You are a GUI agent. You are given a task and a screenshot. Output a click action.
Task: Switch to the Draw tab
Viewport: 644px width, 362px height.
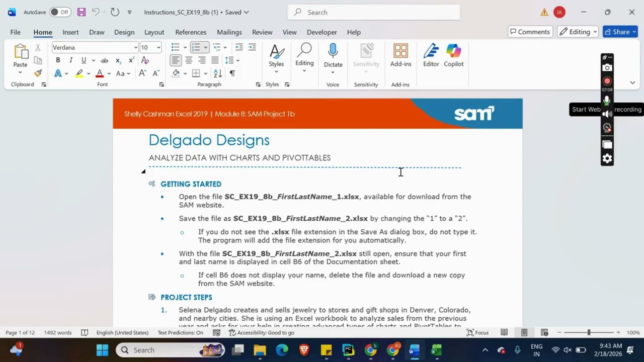click(x=97, y=32)
